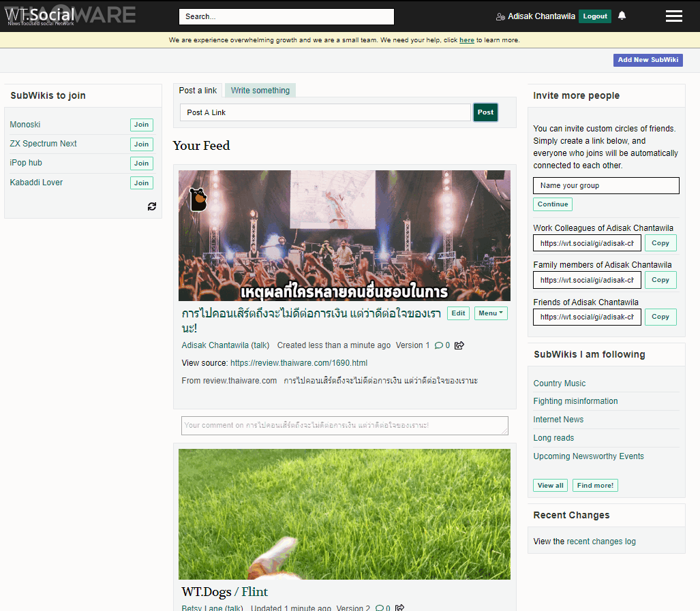700x611 pixels.
Task: Click the share icon on concert post
Action: coord(459,345)
